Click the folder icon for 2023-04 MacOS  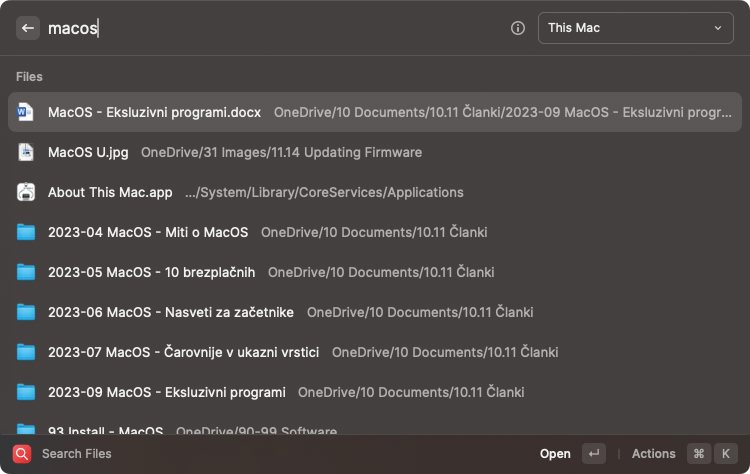pos(26,232)
